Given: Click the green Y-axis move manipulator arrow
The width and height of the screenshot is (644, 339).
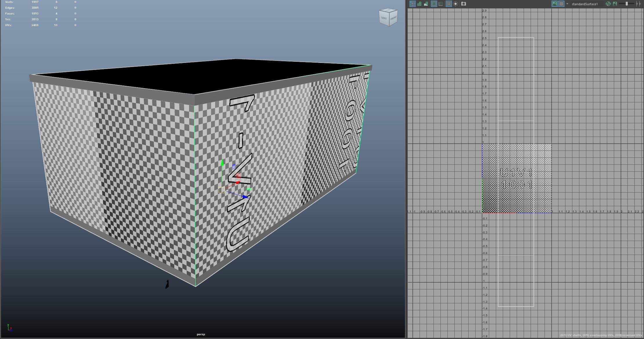Looking at the screenshot, I should 222,162.
